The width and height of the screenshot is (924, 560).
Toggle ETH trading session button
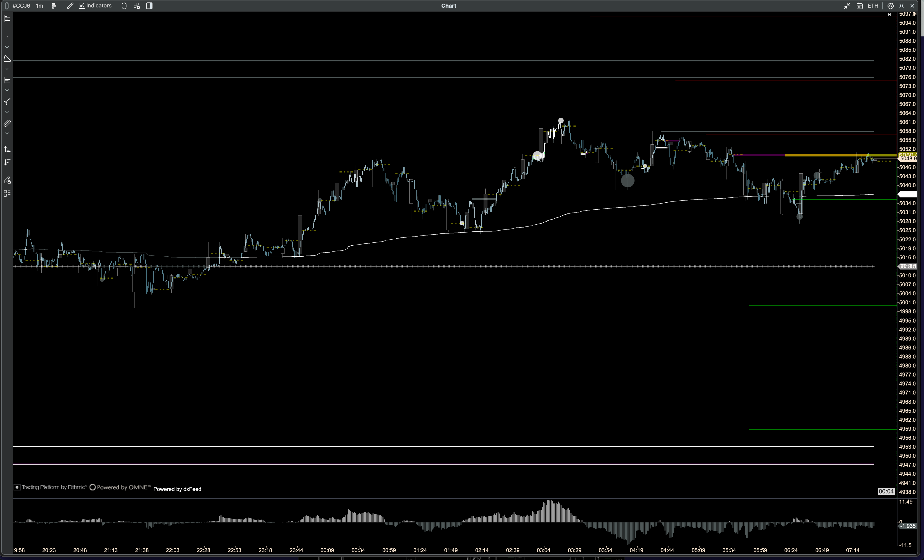point(873,6)
